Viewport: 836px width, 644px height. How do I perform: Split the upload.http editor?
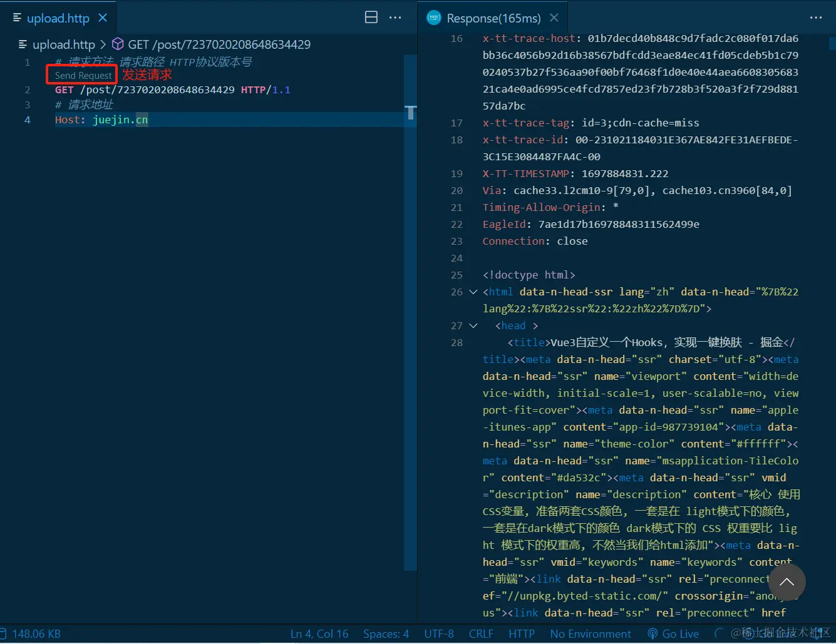tap(371, 18)
